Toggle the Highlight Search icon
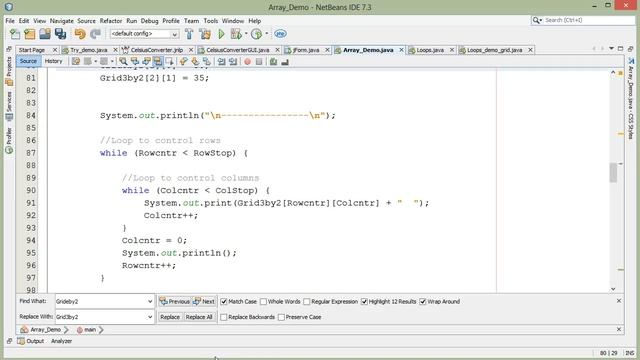The height and width of the screenshot is (360, 640). 158,62
